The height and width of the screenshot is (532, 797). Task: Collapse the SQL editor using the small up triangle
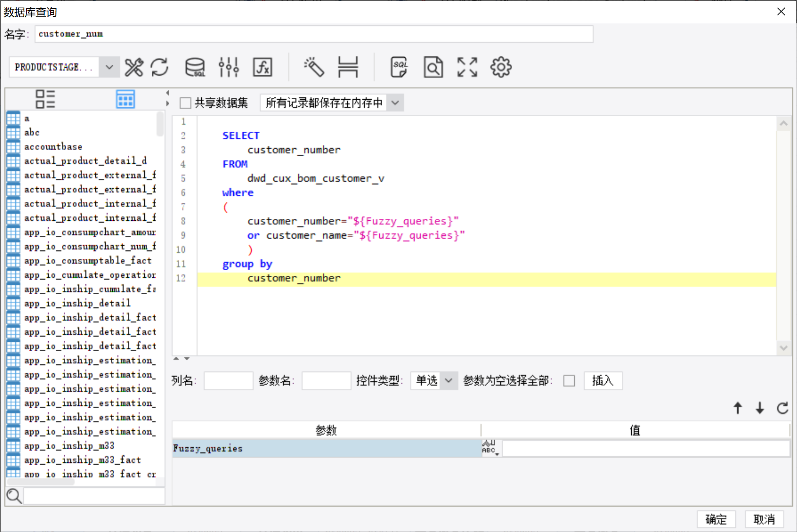176,358
